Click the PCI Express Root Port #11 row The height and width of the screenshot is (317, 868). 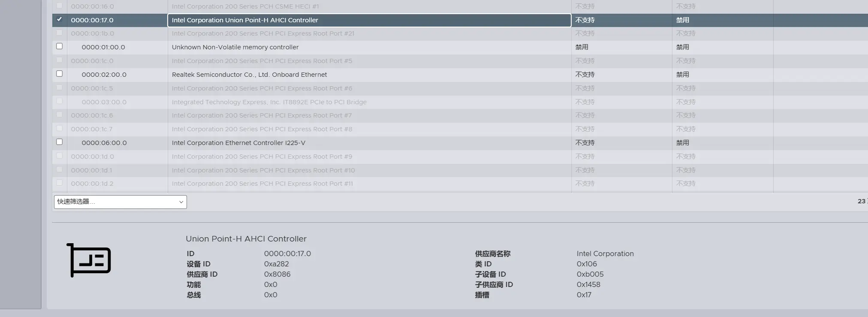pos(262,184)
